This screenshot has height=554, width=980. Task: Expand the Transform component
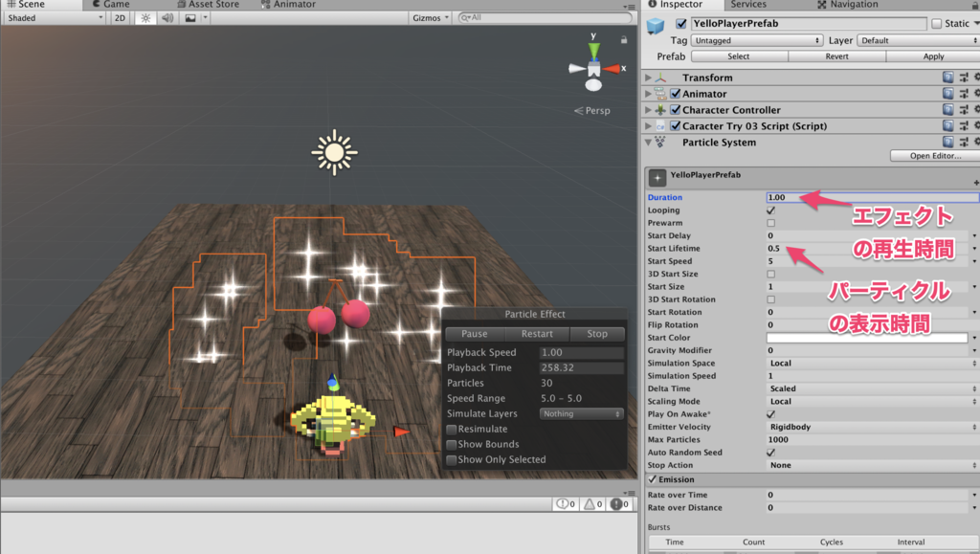click(648, 78)
